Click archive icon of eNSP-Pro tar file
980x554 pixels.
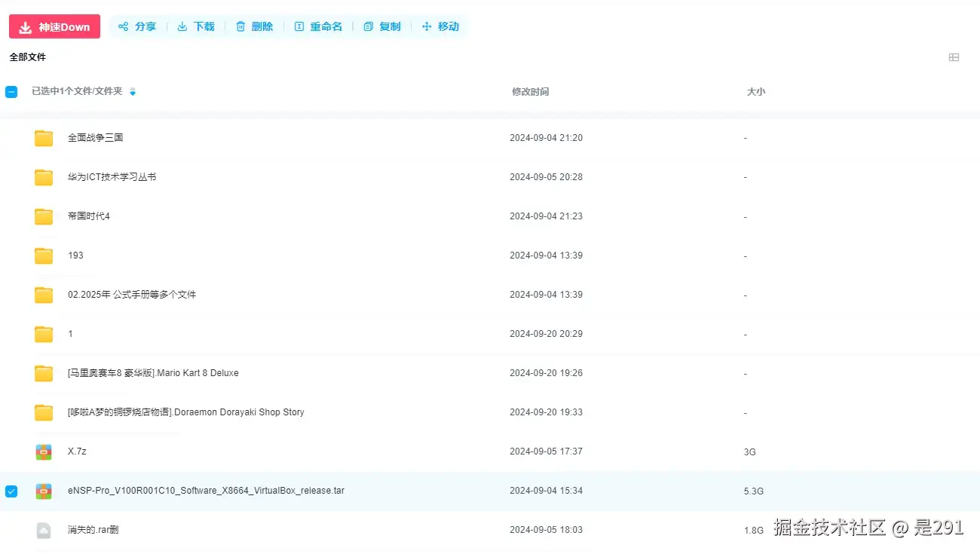(44, 491)
